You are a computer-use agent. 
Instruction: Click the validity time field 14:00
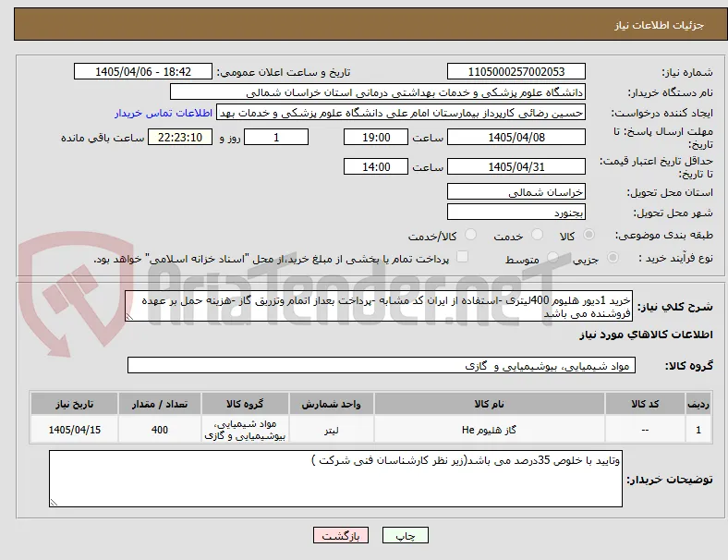coord(376,166)
